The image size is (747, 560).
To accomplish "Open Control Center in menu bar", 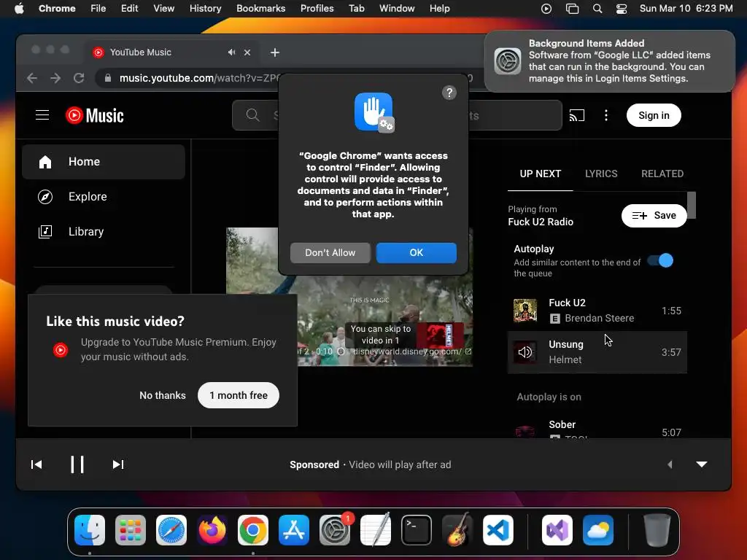I will tap(622, 9).
